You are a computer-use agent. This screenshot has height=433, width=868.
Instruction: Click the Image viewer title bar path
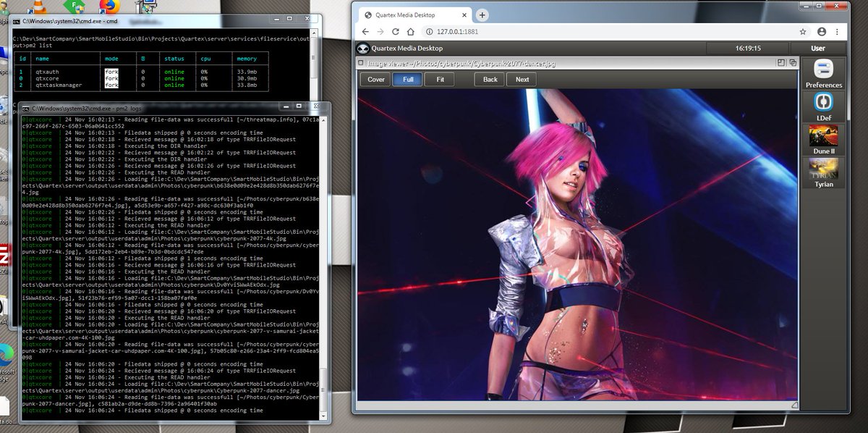[462, 63]
